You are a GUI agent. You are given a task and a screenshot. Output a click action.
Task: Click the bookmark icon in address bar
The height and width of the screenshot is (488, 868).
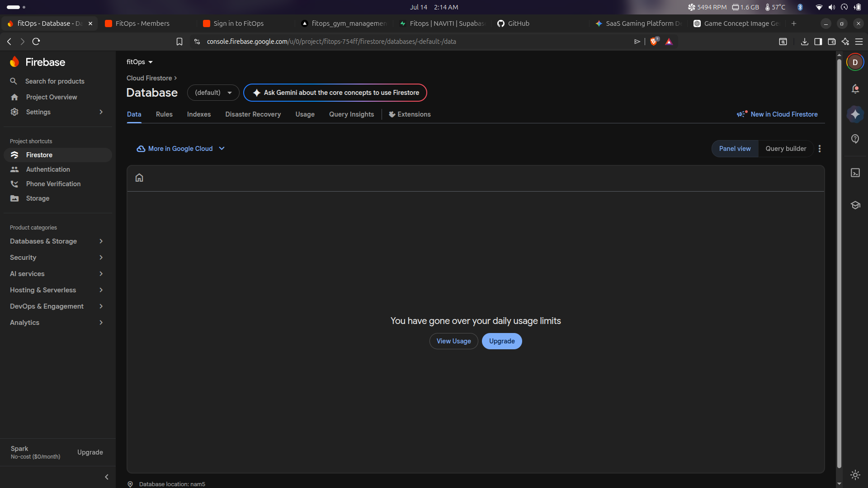pyautogui.click(x=179, y=42)
